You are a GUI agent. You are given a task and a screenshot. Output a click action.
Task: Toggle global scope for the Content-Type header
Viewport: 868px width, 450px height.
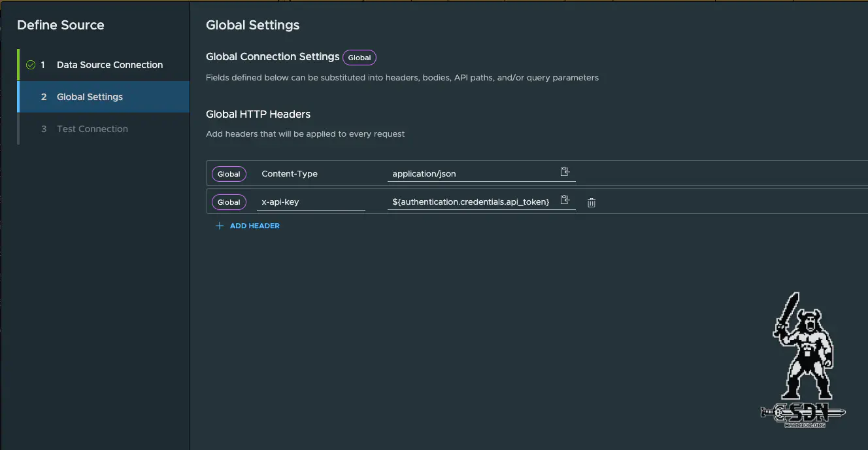229,173
